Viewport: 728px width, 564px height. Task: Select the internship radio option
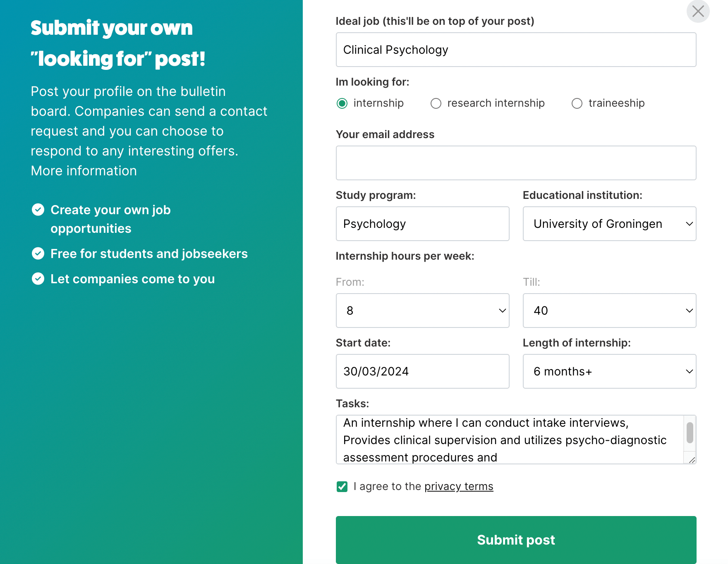tap(342, 103)
